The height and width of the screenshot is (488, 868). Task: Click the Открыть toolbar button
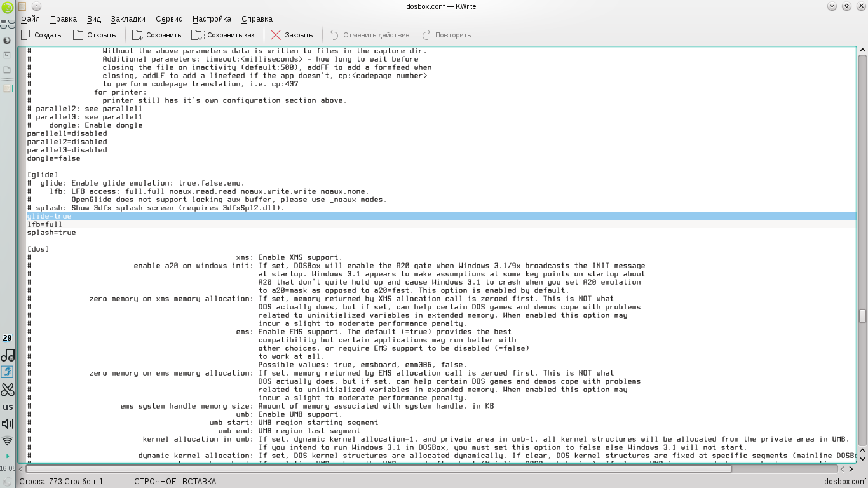pos(94,35)
